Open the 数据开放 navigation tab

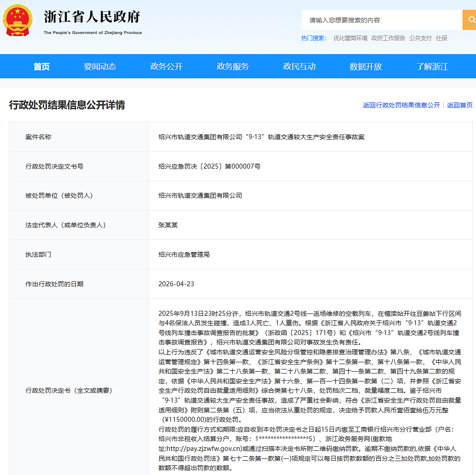(x=366, y=67)
